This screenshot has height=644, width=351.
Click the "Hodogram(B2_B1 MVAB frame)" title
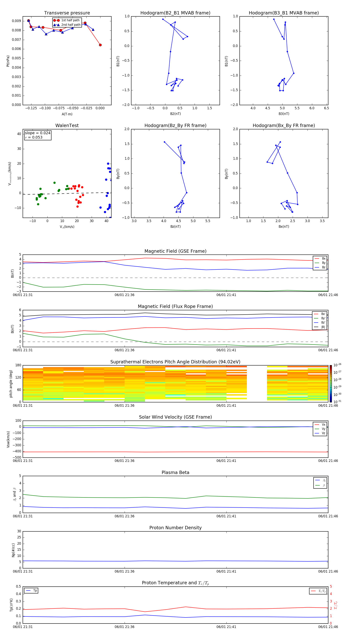pos(175,13)
